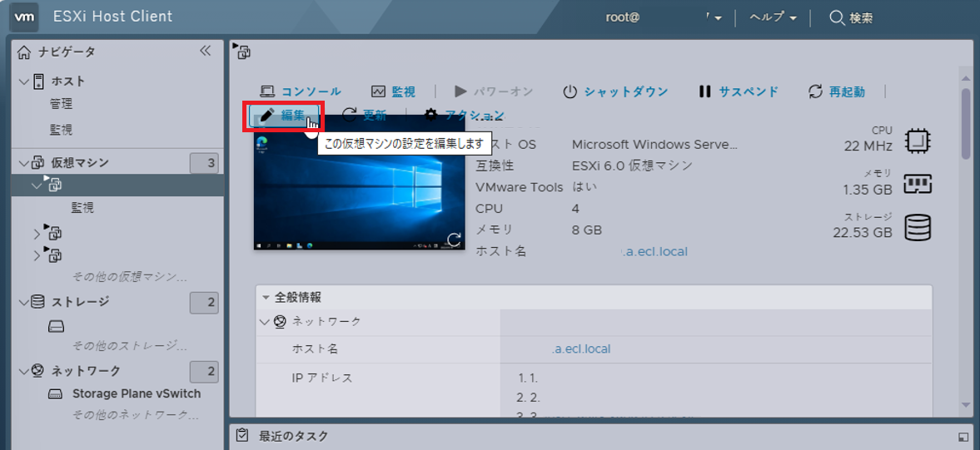This screenshot has width=980, height=450.
Task: Open the VM console (コンソール)
Action: coord(300,91)
